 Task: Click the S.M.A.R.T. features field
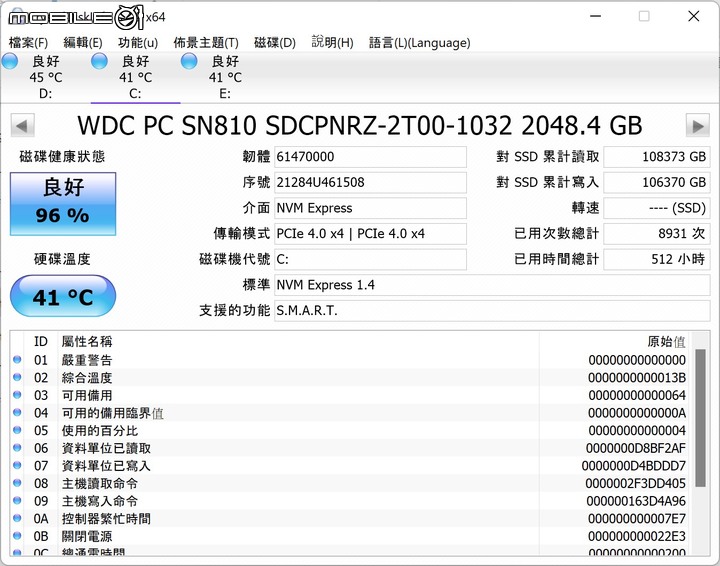click(492, 311)
